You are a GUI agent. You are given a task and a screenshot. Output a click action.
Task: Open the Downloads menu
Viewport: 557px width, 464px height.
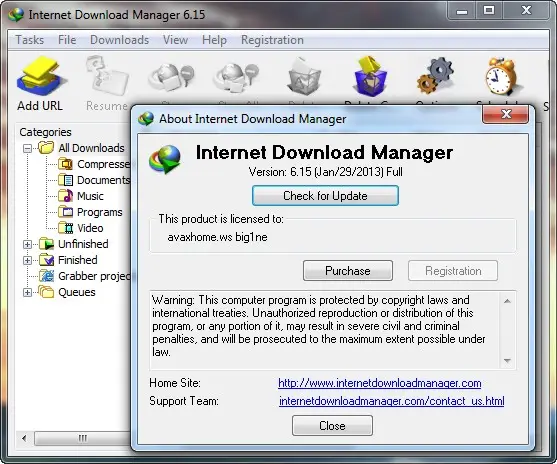[x=119, y=40]
